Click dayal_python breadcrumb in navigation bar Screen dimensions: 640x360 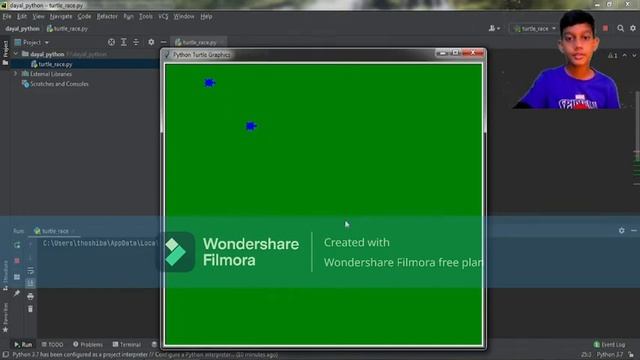22,29
